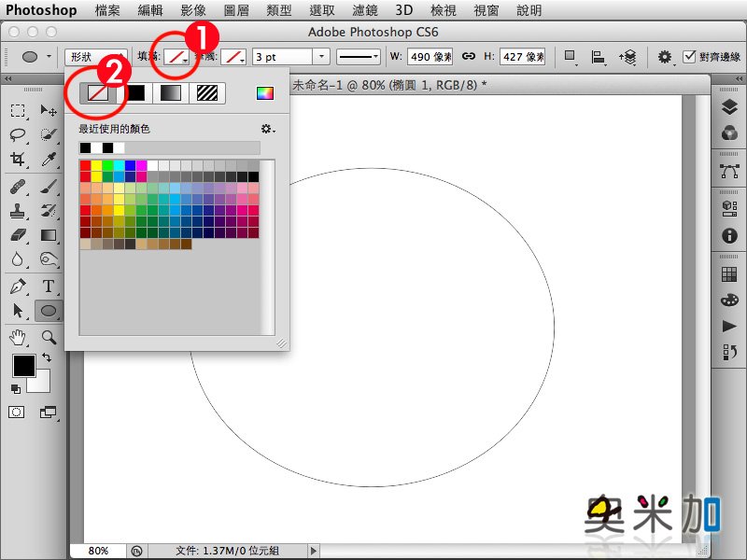Select the Quick Selection tool

point(49,134)
